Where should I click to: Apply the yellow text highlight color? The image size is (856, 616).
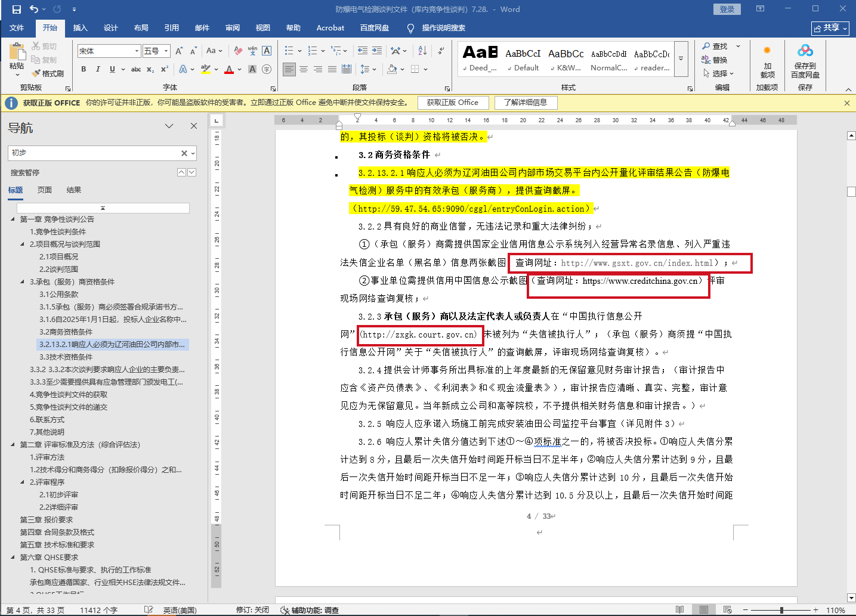[x=206, y=69]
